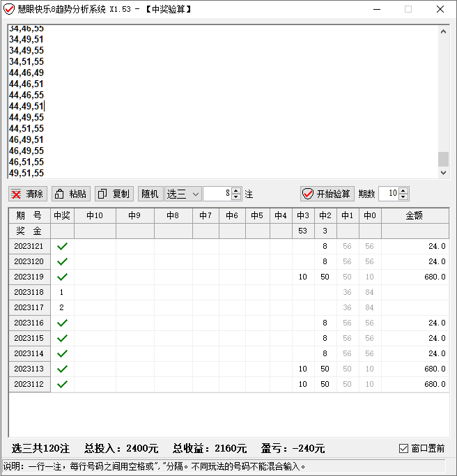
Task: Click the green checkmark for period 2023112
Action: point(62,384)
